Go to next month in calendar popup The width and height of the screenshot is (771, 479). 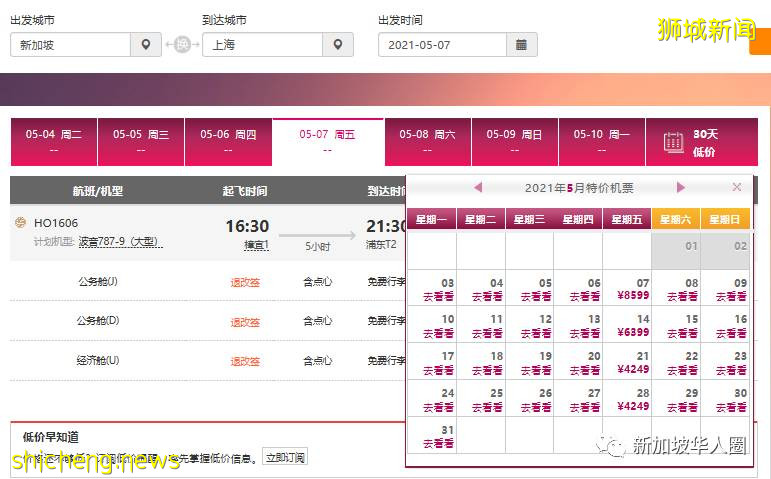[x=681, y=187]
